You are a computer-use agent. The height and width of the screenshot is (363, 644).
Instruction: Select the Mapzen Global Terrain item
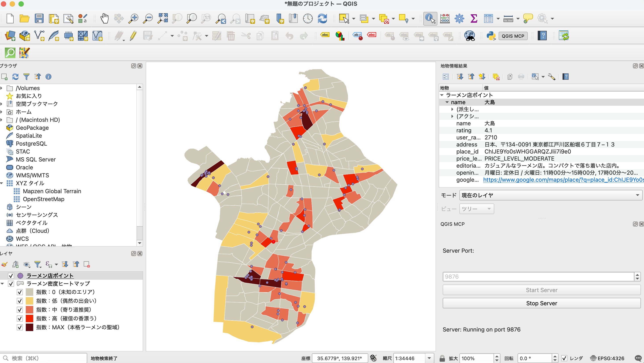(52, 191)
